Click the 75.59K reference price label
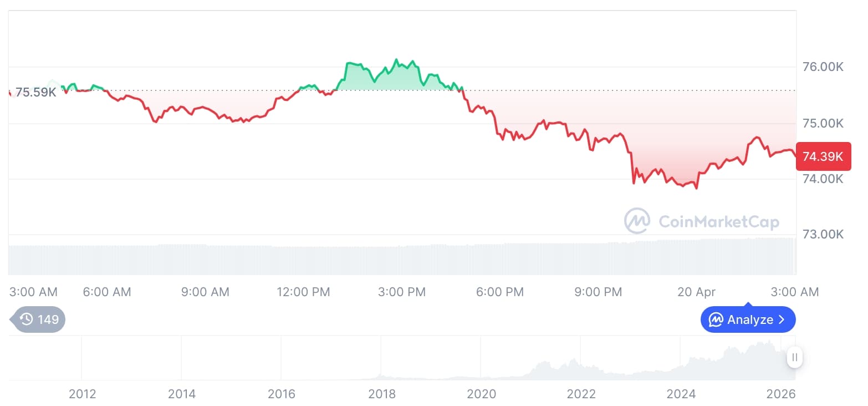This screenshot has height=406, width=868. [35, 92]
